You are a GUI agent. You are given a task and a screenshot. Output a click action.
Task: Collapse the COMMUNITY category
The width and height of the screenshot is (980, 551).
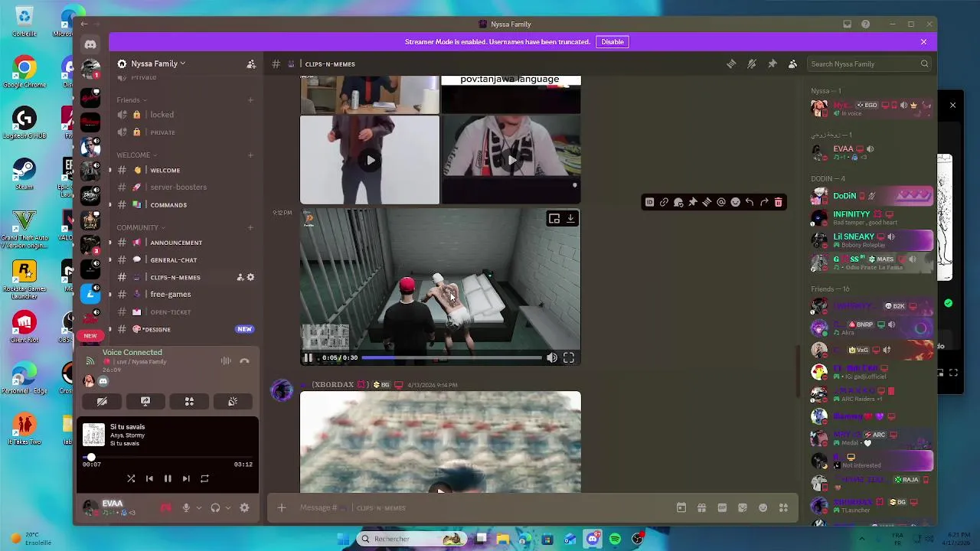tap(141, 227)
